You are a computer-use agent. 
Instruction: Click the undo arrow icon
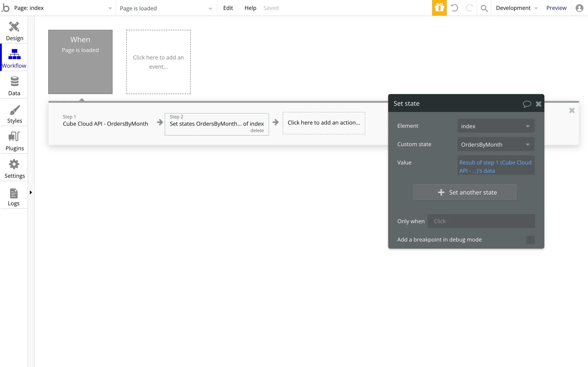point(454,8)
